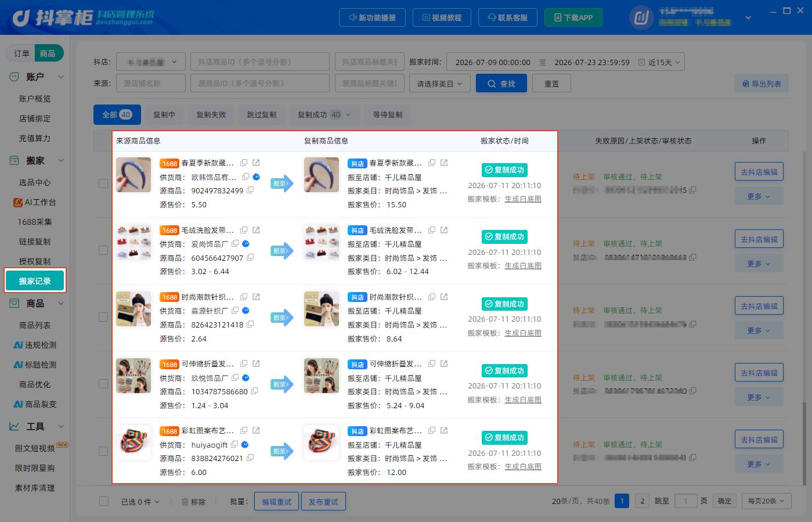This screenshot has width=812, height=522.
Task: Toggle the select-all checkbox in bottom bar
Action: click(104, 501)
